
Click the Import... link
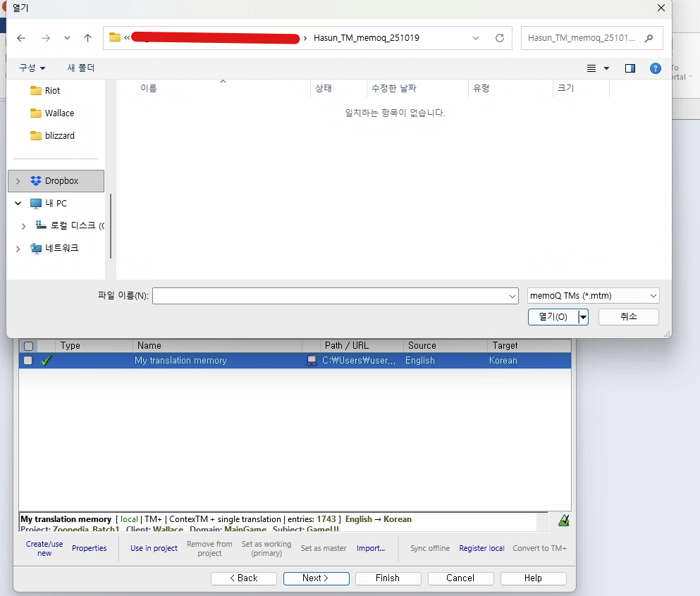(370, 548)
